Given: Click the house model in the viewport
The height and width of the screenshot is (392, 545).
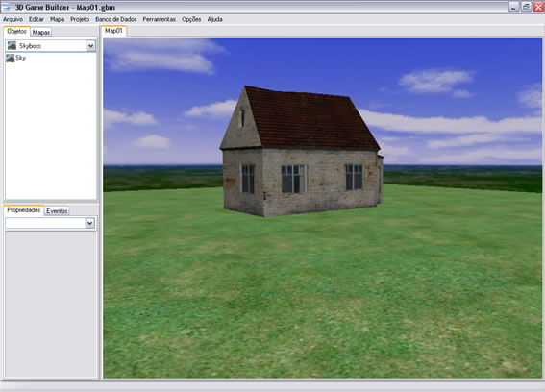Looking at the screenshot, I should [302, 152].
